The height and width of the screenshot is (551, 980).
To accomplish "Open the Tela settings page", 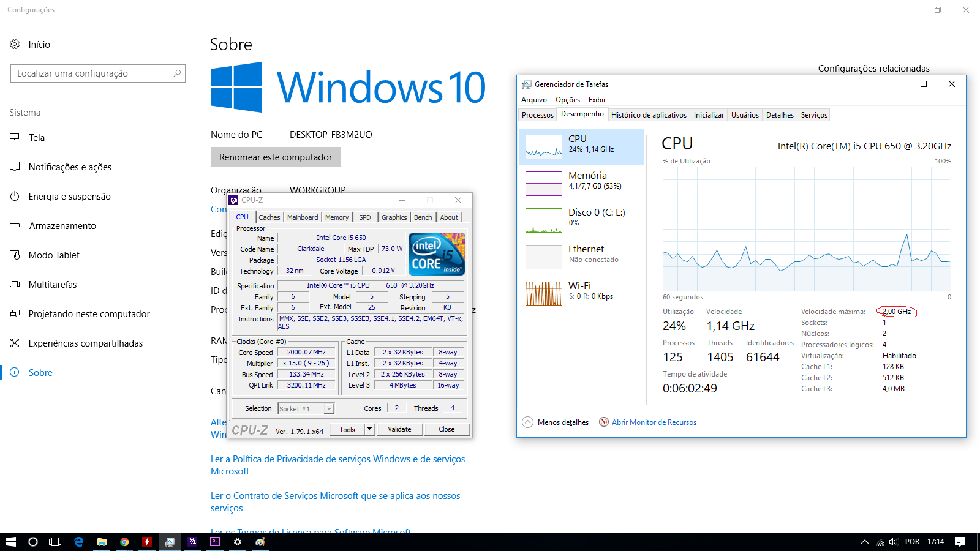I will (x=37, y=138).
